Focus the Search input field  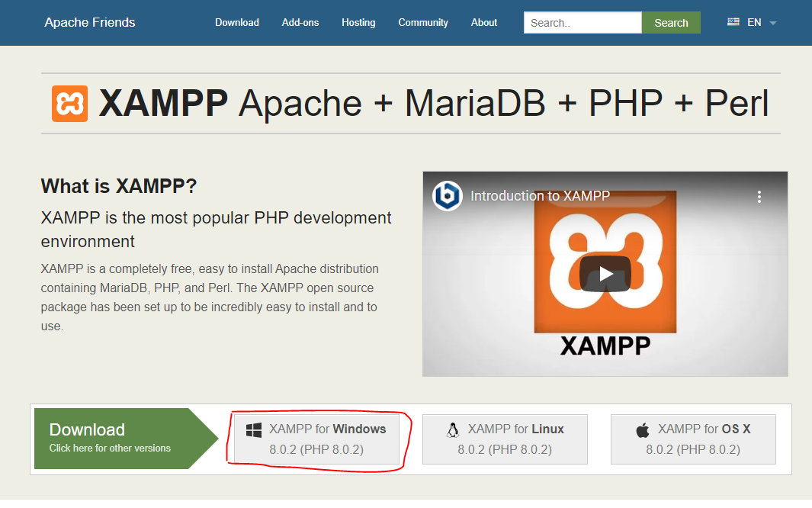(583, 23)
